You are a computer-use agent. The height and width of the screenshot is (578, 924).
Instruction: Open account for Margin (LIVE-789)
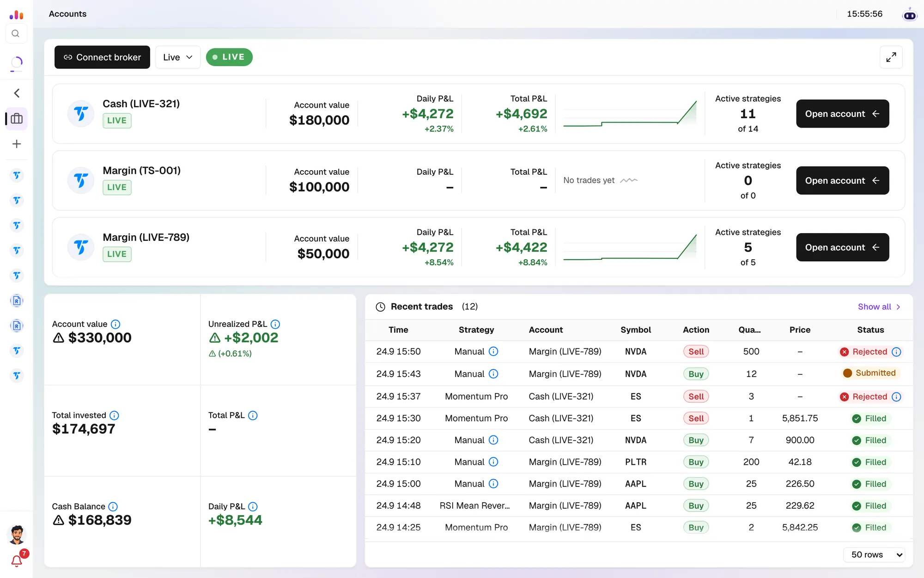tap(842, 247)
